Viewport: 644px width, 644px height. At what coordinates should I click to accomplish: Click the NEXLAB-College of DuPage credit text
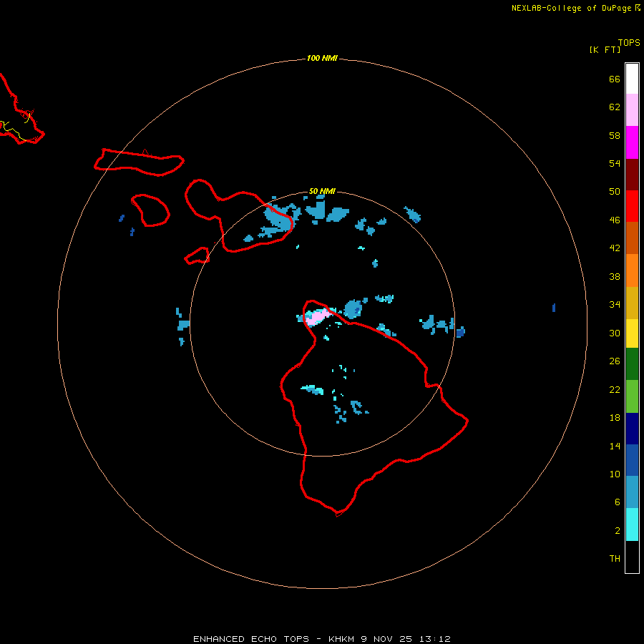(571, 8)
